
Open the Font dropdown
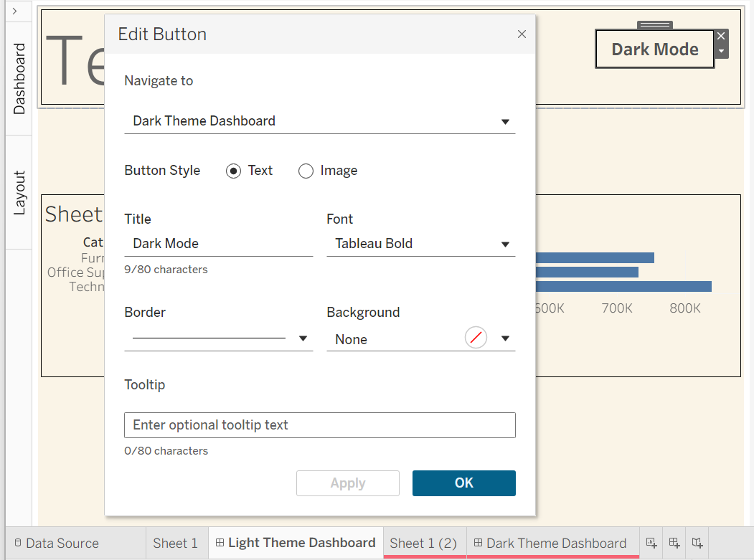[x=420, y=244]
